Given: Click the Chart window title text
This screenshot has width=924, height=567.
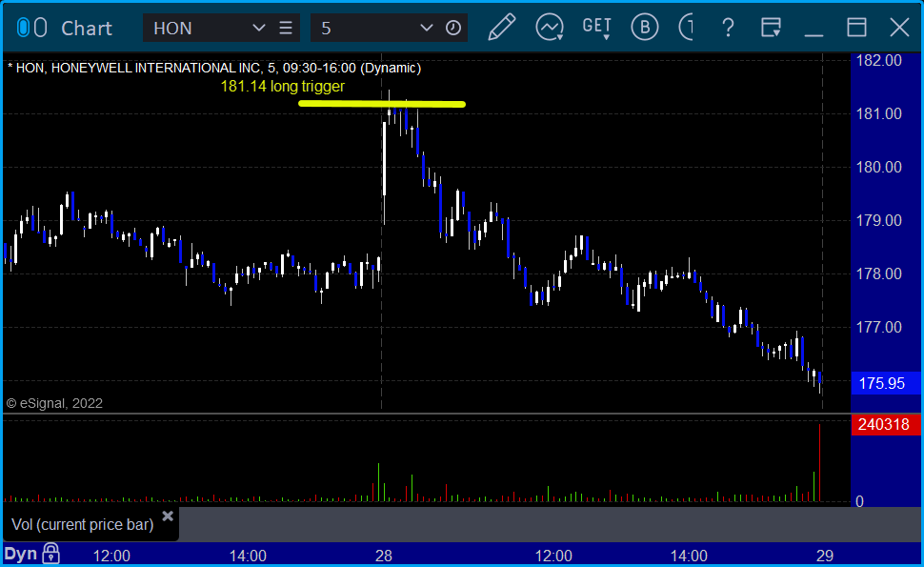Looking at the screenshot, I should click(x=87, y=29).
